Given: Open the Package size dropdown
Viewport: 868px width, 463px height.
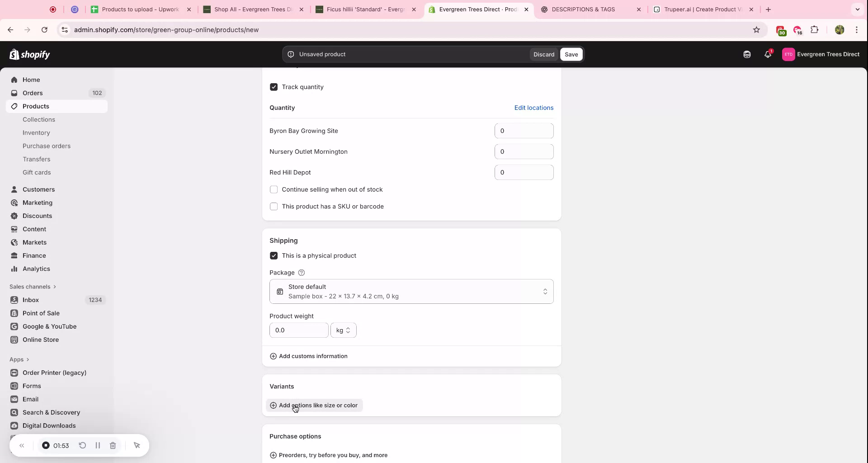Looking at the screenshot, I should point(411,291).
